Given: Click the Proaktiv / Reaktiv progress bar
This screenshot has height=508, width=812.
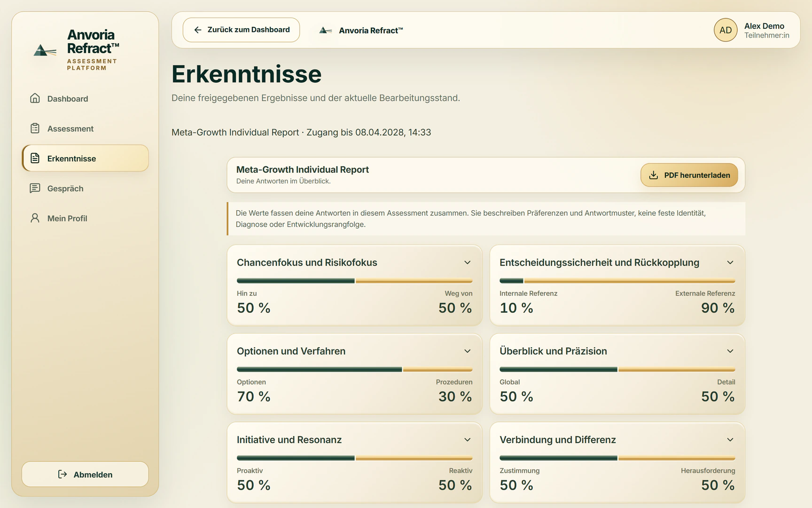Looking at the screenshot, I should (354, 458).
